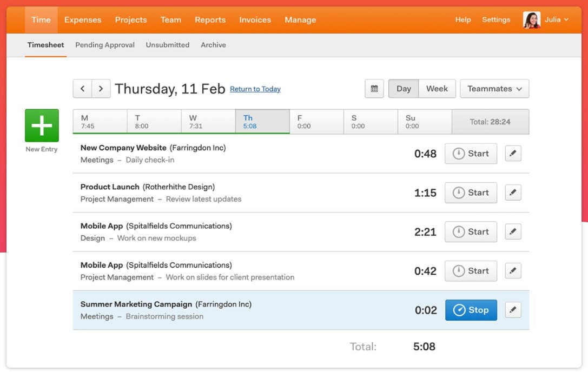This screenshot has height=372, width=588.
Task: Open Julia's account dropdown menu
Action: (557, 20)
